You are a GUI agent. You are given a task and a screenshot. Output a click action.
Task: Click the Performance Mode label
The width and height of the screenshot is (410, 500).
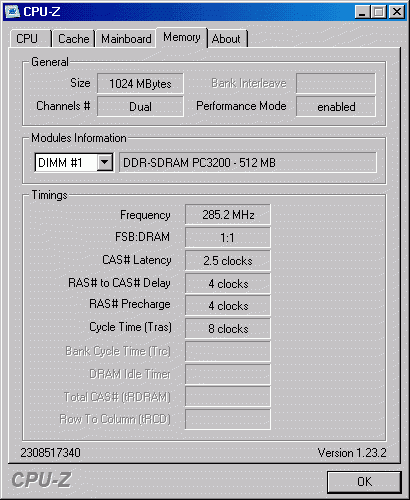(x=241, y=106)
